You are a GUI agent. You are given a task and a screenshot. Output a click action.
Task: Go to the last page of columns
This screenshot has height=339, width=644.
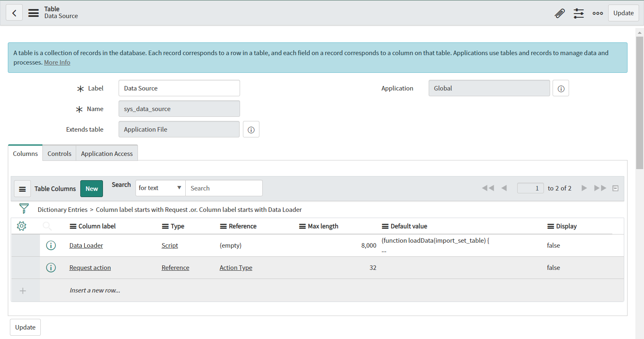(x=600, y=188)
